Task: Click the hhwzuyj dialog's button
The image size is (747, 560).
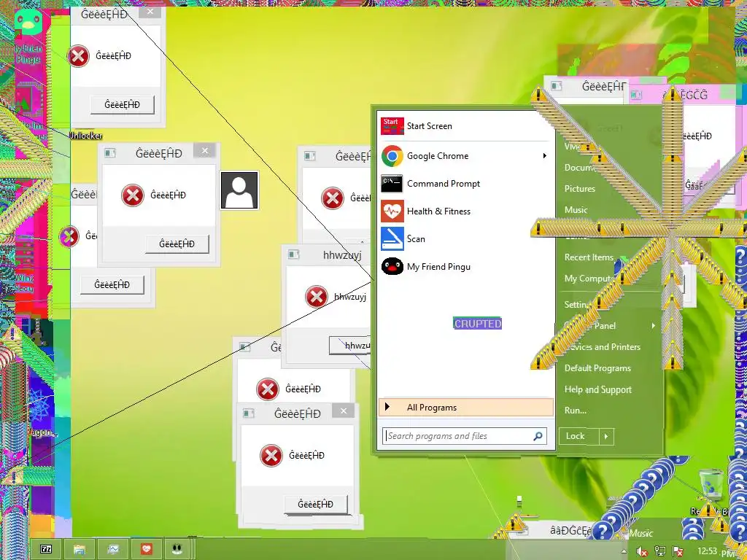Action: (350, 346)
